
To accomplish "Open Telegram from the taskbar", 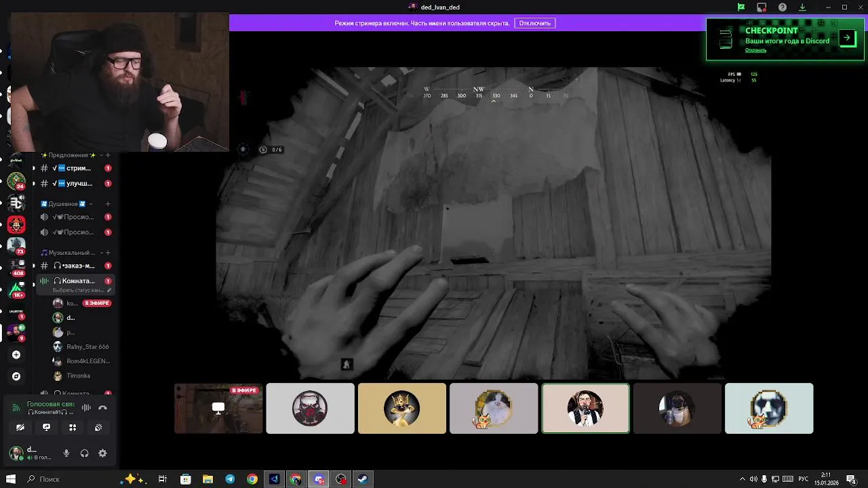I will pos(230,479).
